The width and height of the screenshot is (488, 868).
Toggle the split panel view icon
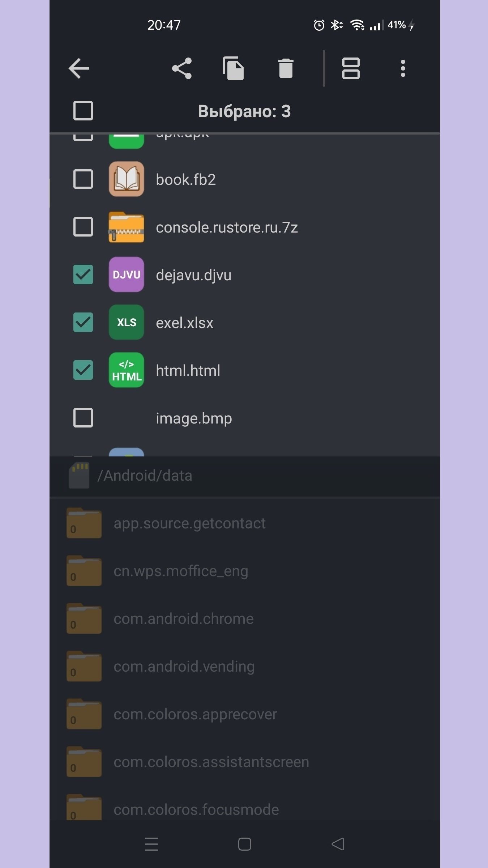351,68
